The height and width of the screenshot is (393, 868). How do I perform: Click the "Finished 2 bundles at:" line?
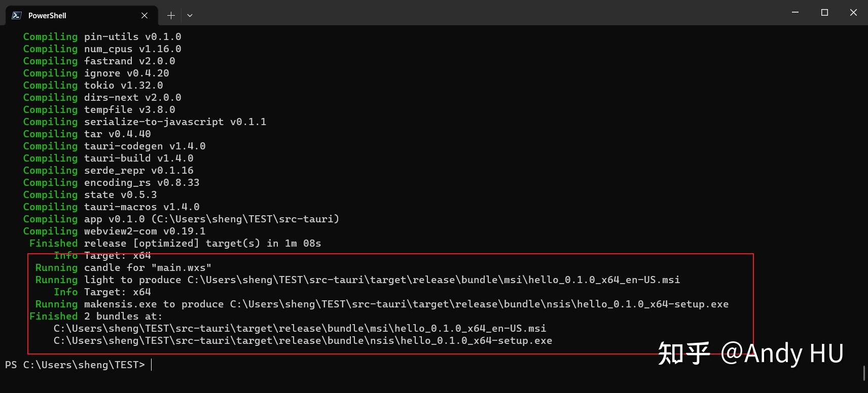[x=96, y=317]
